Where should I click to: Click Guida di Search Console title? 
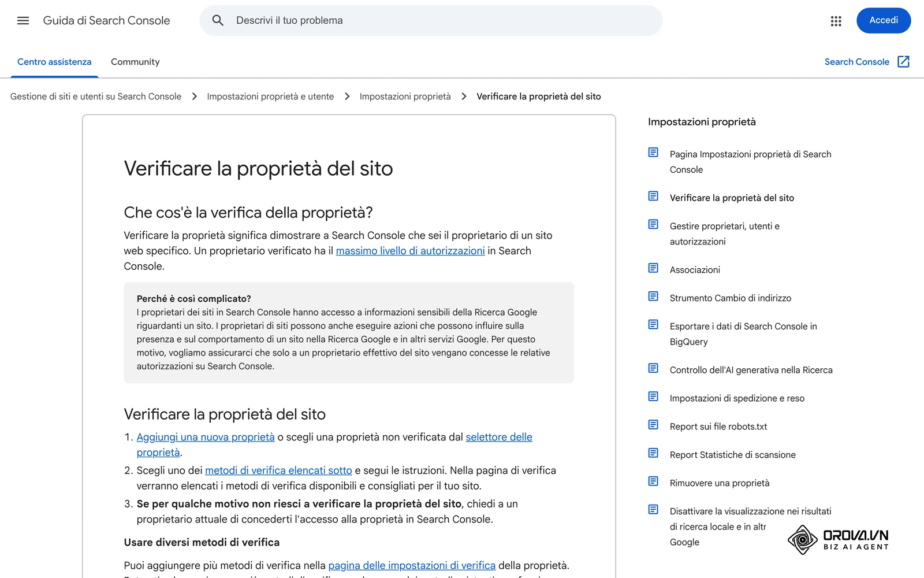click(x=106, y=21)
